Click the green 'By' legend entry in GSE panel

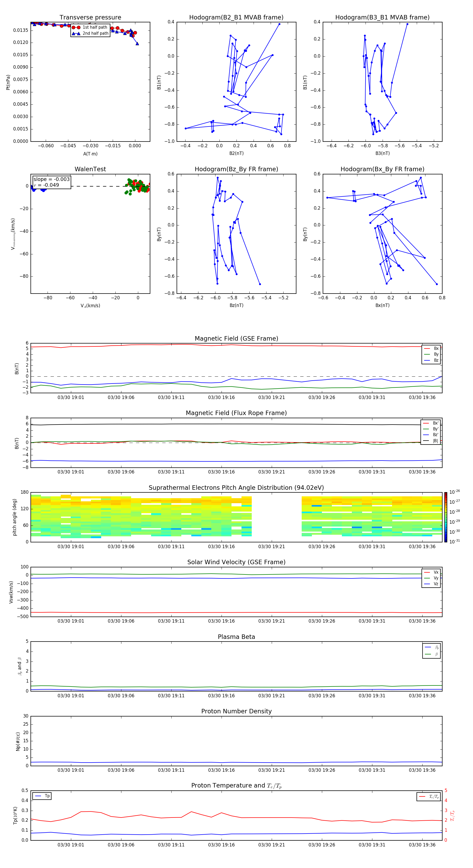(431, 355)
